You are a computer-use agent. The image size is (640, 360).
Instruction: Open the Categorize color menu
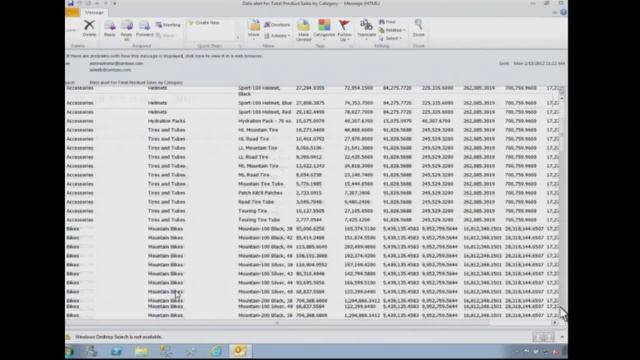(324, 30)
